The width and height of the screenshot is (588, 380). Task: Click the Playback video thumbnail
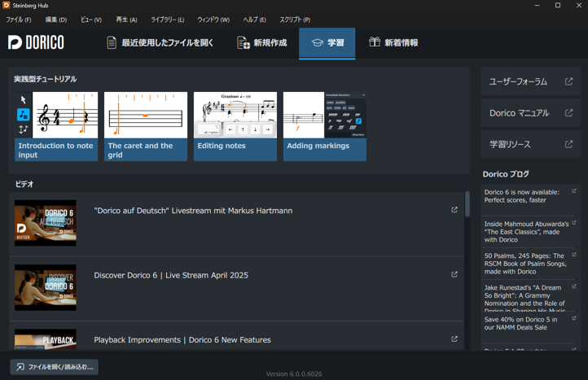pyautogui.click(x=46, y=339)
